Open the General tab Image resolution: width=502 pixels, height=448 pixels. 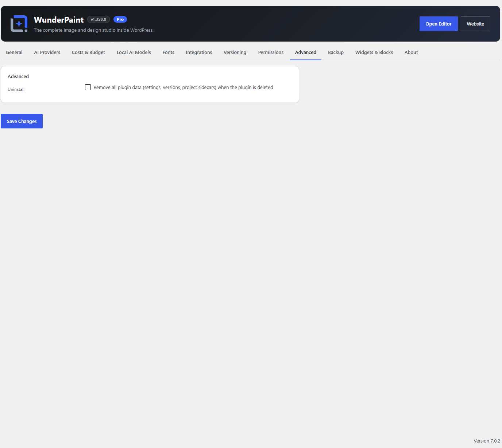tap(14, 53)
